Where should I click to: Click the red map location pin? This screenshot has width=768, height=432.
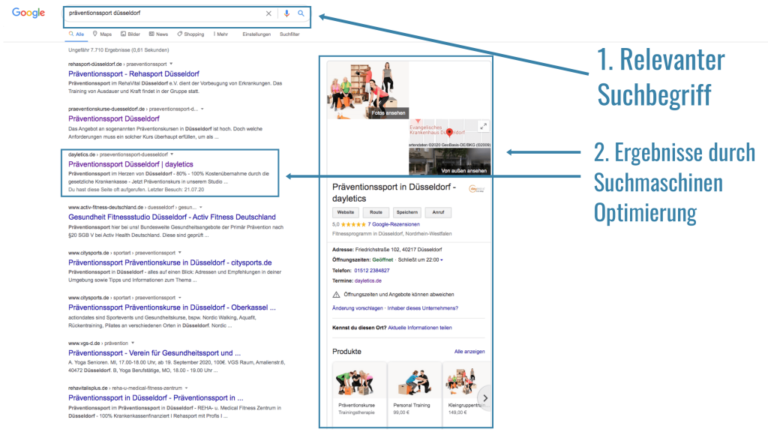coord(450,132)
